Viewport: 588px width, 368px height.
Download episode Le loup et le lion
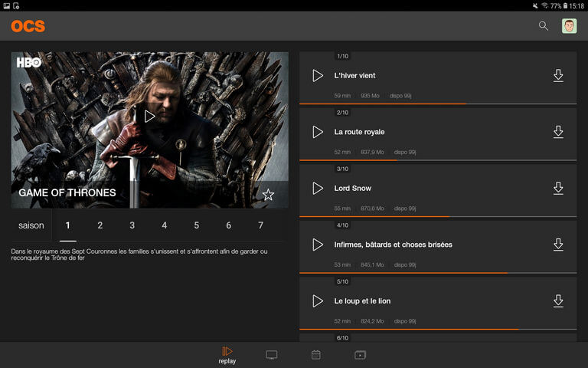pos(558,301)
